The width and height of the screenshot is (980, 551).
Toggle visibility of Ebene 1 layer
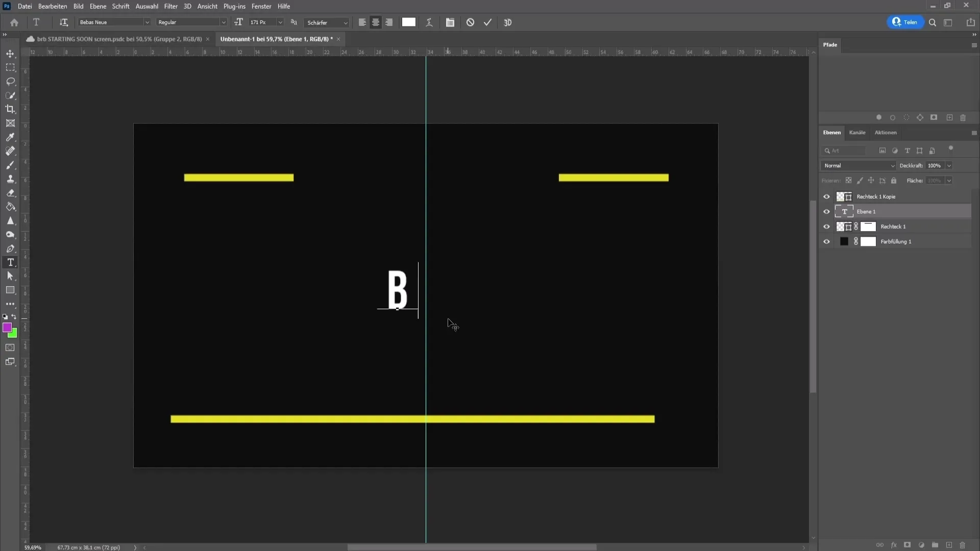pos(826,211)
